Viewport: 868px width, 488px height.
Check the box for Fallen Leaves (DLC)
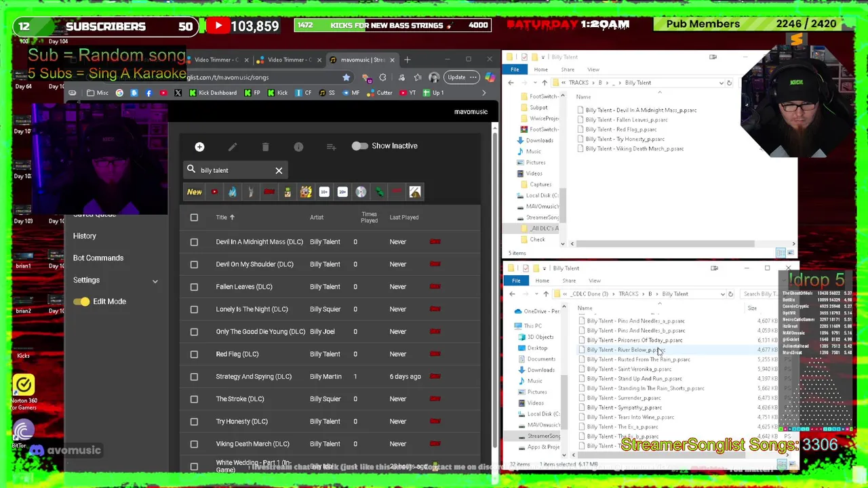[194, 287]
